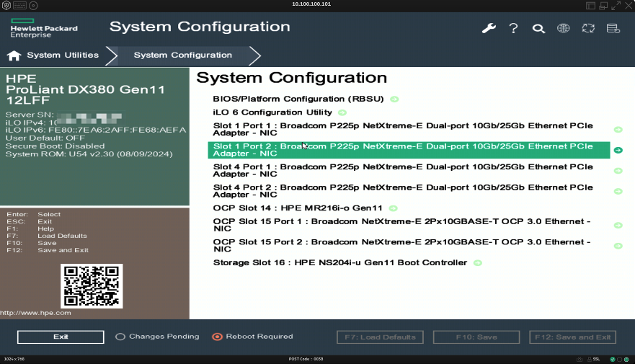Click the green power indicator in status bar

coord(626,359)
